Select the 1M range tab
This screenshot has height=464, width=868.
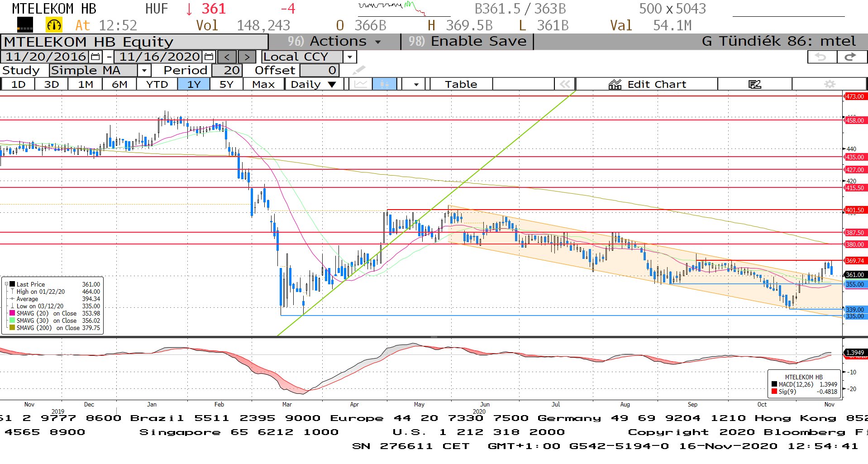(86, 84)
